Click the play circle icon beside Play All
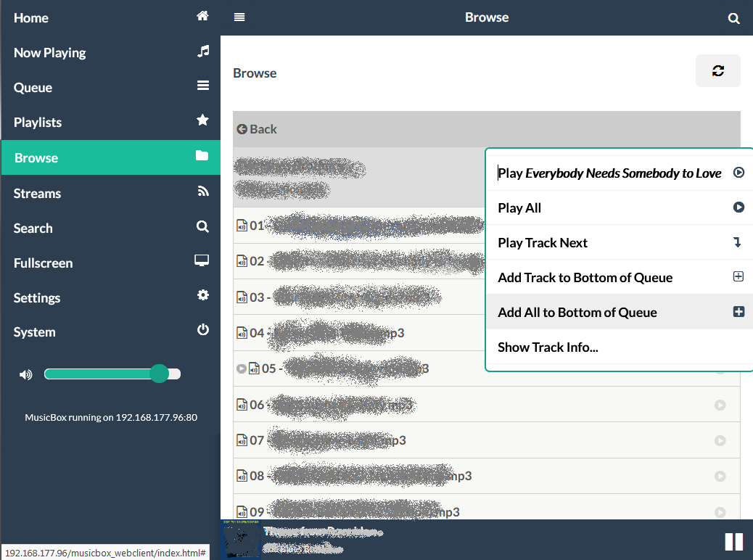Screen dimensions: 753x560 tap(738, 207)
